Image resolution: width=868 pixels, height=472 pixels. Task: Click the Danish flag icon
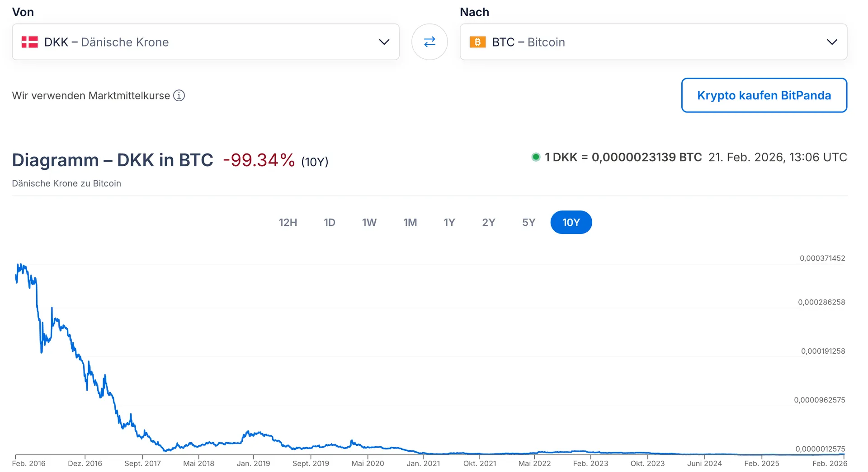30,42
